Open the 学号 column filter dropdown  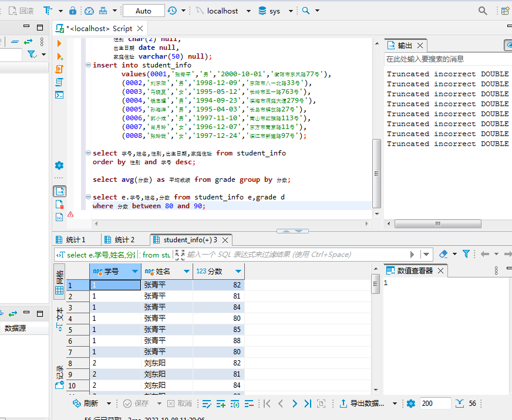point(135,272)
